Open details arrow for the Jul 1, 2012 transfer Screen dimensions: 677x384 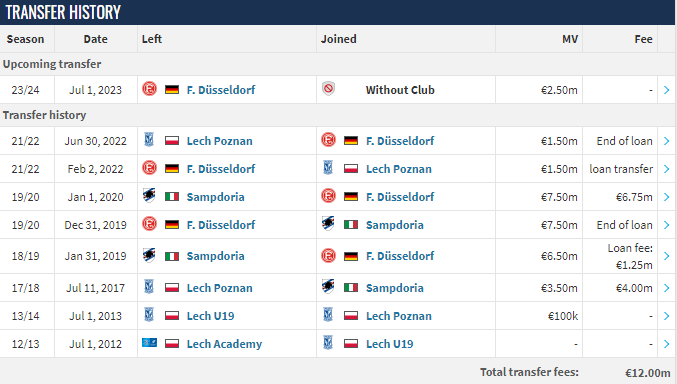click(x=666, y=344)
